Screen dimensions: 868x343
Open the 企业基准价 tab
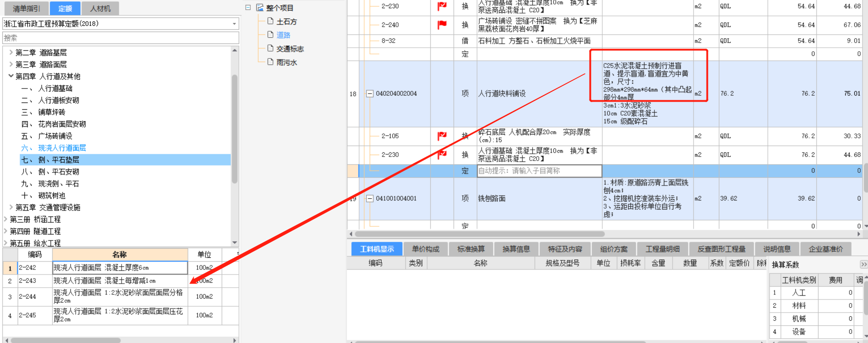(826, 249)
